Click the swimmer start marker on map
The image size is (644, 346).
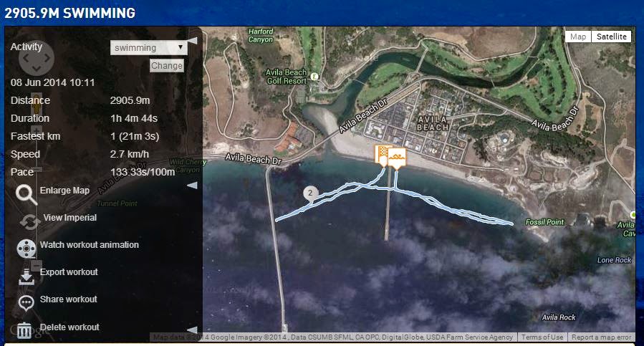click(397, 158)
